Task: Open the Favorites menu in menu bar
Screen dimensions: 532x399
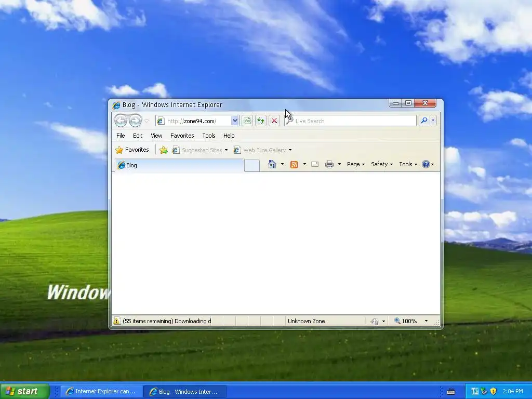Action: coord(182,136)
